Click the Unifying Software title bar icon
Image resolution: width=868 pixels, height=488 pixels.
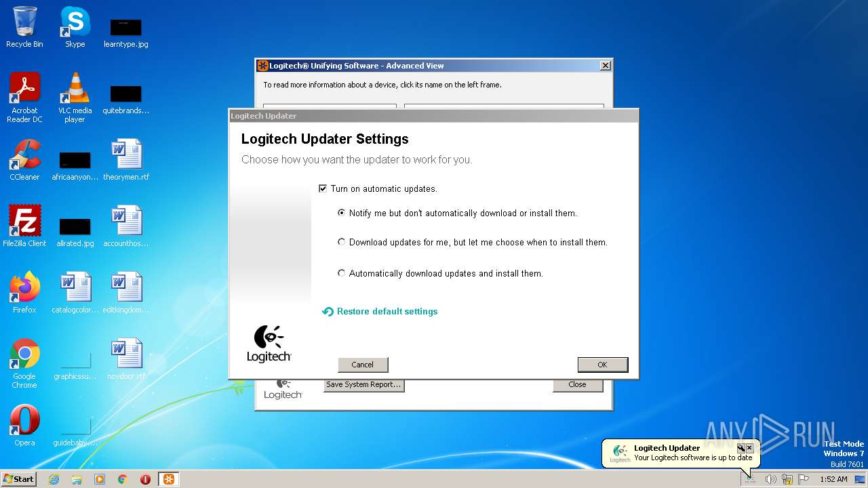[x=262, y=66]
